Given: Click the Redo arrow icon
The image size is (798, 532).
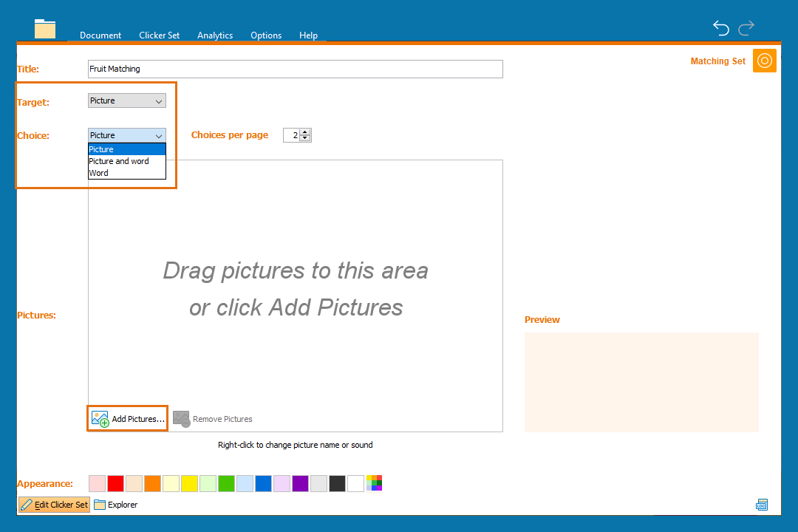Looking at the screenshot, I should (746, 28).
